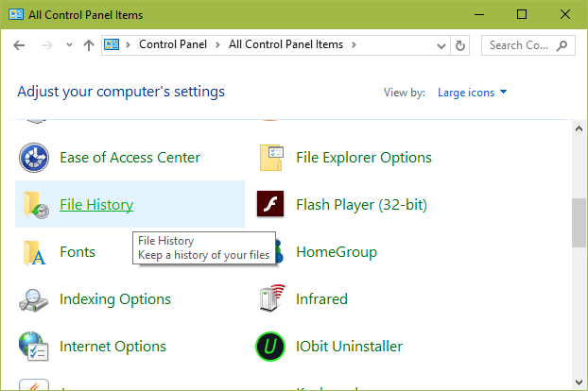
Task: Click the Internet Options globe icon
Action: (x=34, y=347)
